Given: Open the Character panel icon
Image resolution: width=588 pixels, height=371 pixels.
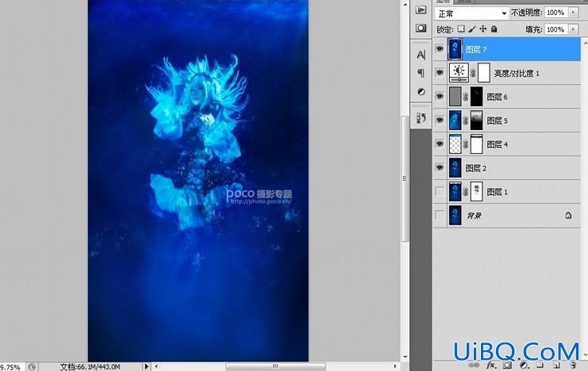Looking at the screenshot, I should click(421, 55).
